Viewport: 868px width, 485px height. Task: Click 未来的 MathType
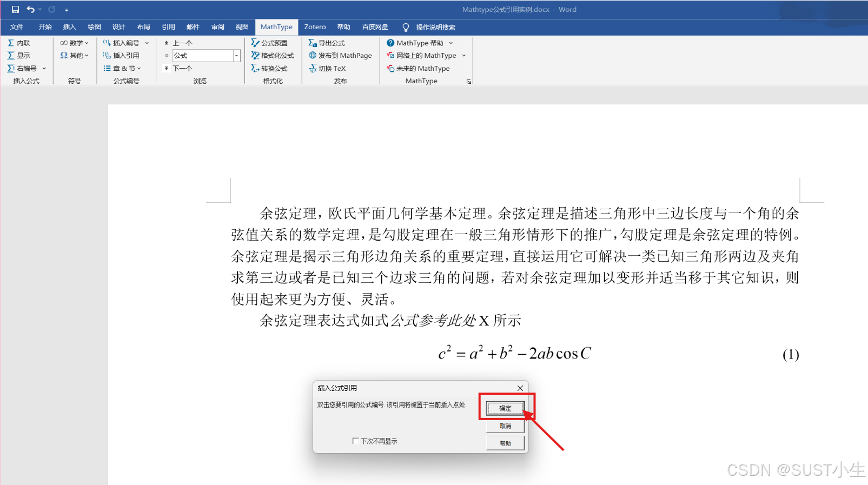point(418,68)
